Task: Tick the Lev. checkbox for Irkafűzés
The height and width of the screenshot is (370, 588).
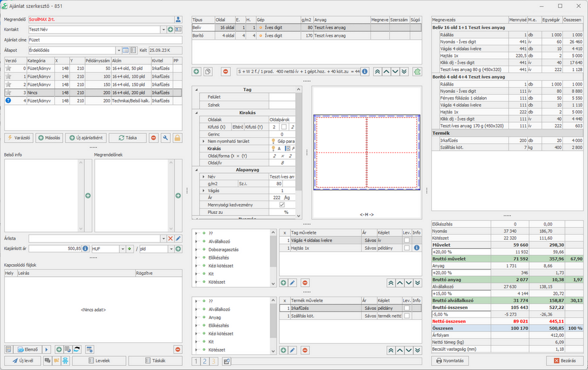Action: [407, 308]
